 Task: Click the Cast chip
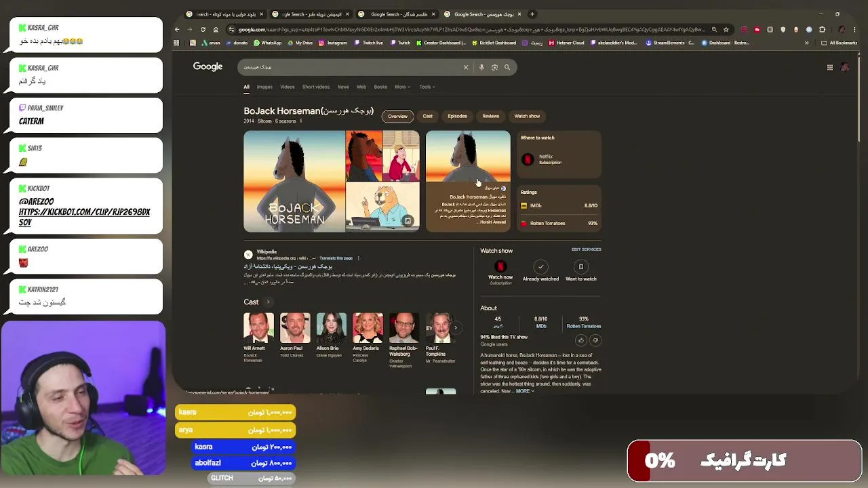tap(428, 117)
